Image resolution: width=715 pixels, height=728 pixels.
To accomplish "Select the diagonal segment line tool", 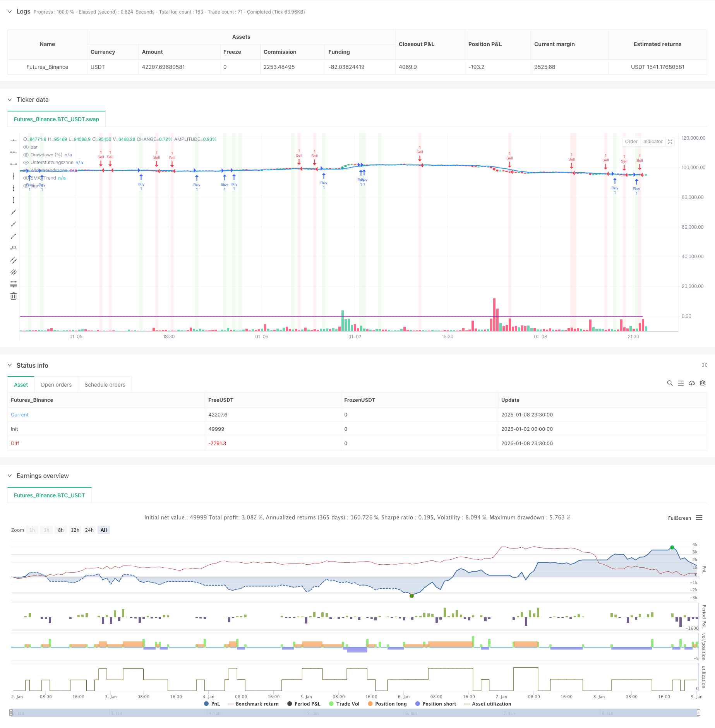I will pos(14,236).
